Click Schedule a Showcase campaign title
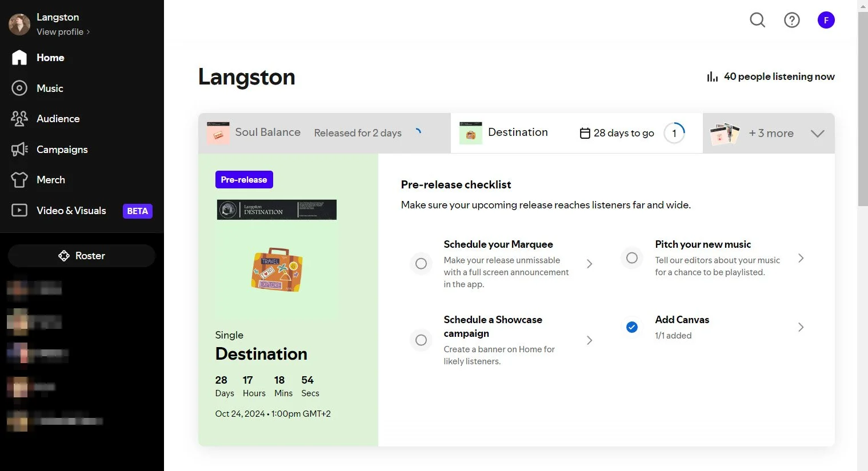This screenshot has width=868, height=471. pos(493,327)
